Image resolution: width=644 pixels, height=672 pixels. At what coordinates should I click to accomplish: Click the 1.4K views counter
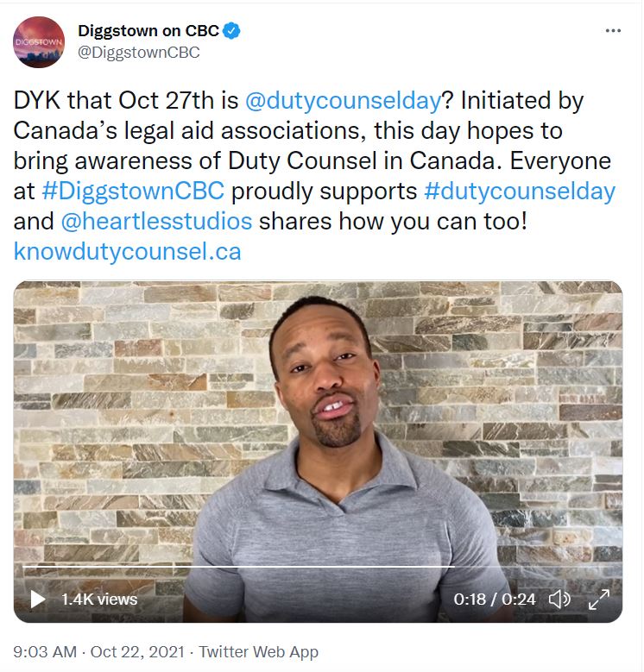pos(99,600)
